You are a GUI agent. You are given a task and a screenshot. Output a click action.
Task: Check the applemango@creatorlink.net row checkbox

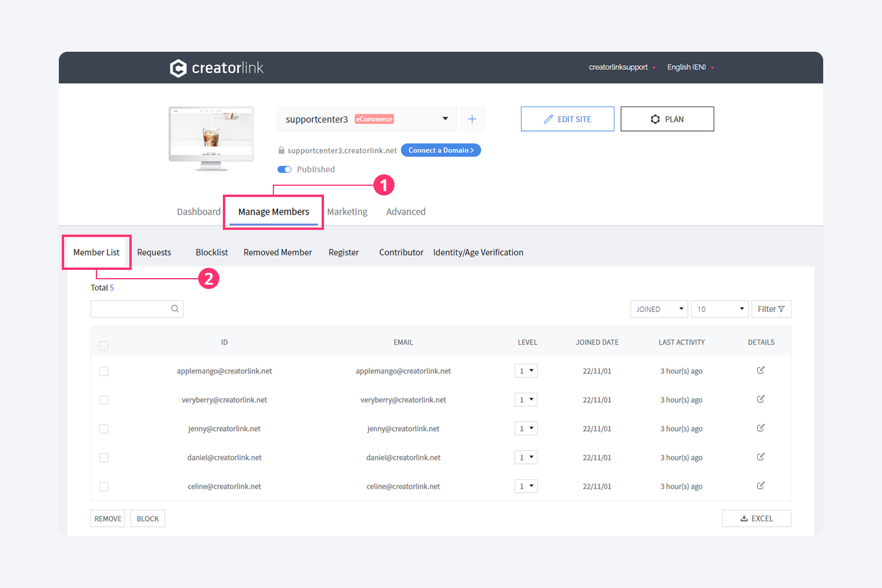[x=104, y=371]
